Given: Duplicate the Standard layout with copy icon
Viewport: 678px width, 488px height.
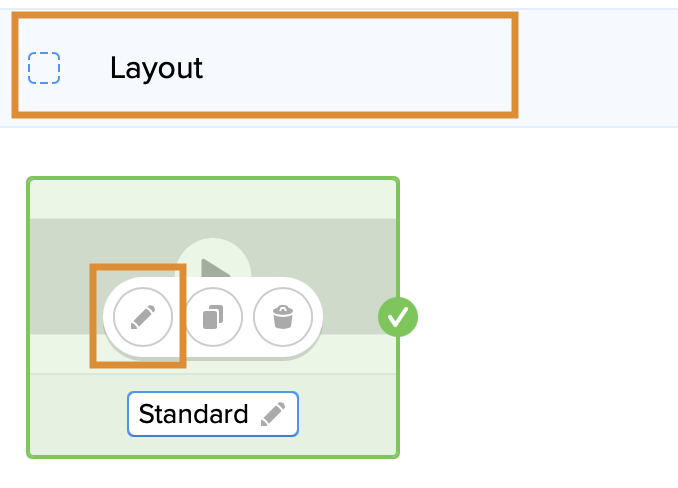Looking at the screenshot, I should click(213, 317).
